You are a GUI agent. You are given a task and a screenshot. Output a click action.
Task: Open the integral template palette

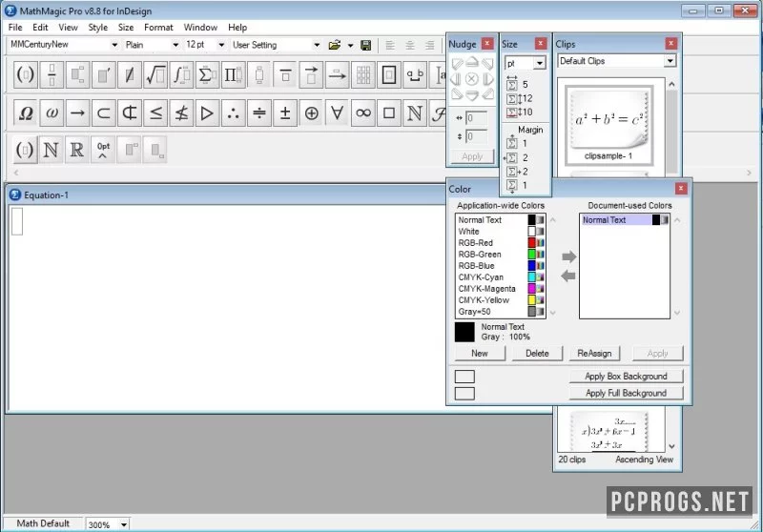pyautogui.click(x=181, y=75)
